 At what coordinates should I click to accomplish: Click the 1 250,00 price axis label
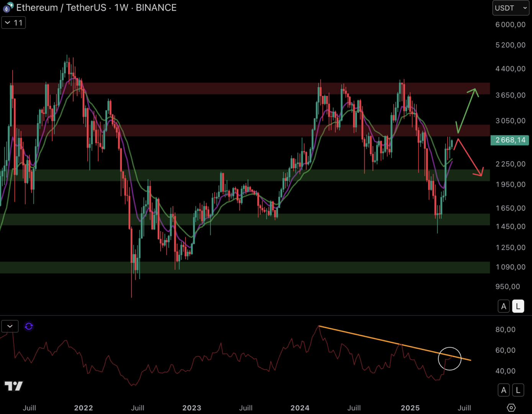511,248
